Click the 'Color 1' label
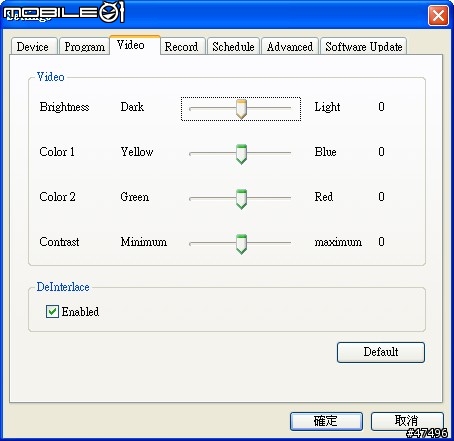Image resolution: width=454 pixels, height=441 pixels. [x=57, y=152]
